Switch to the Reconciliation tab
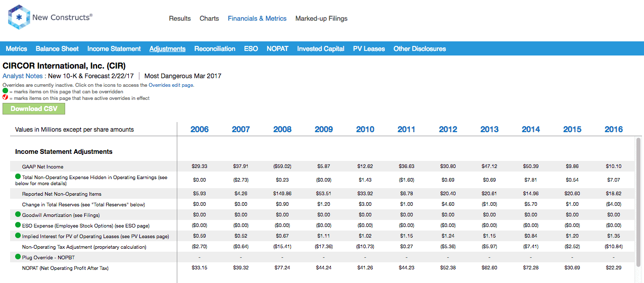The width and height of the screenshot is (644, 283). (215, 49)
